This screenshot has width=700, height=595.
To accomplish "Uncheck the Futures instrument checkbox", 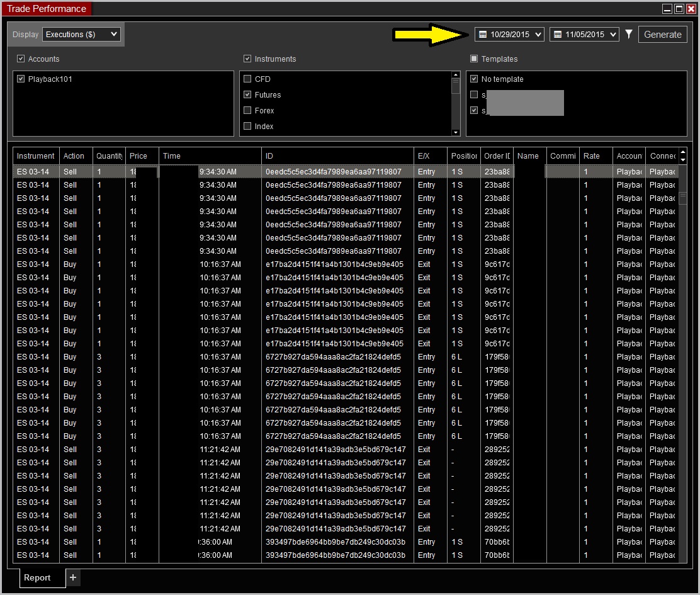I will (x=247, y=94).
